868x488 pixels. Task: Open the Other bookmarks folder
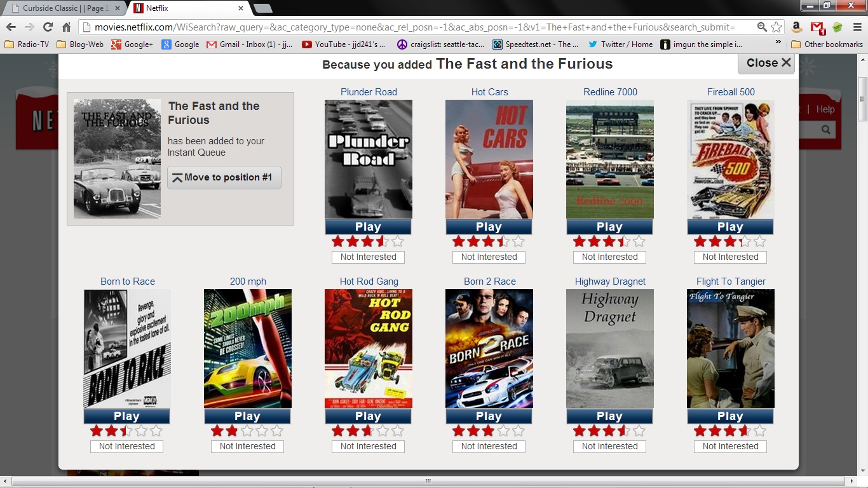827,44
